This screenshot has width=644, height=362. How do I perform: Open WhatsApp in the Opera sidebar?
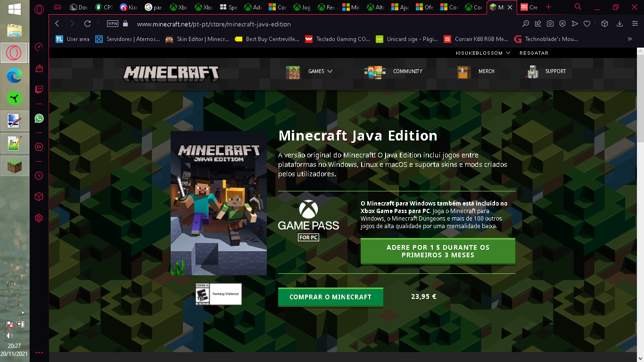click(x=39, y=118)
